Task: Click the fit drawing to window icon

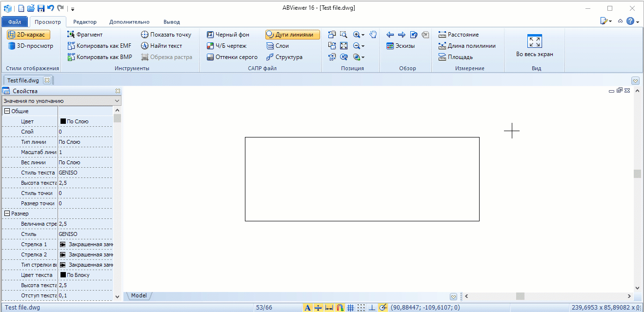Action: click(343, 46)
